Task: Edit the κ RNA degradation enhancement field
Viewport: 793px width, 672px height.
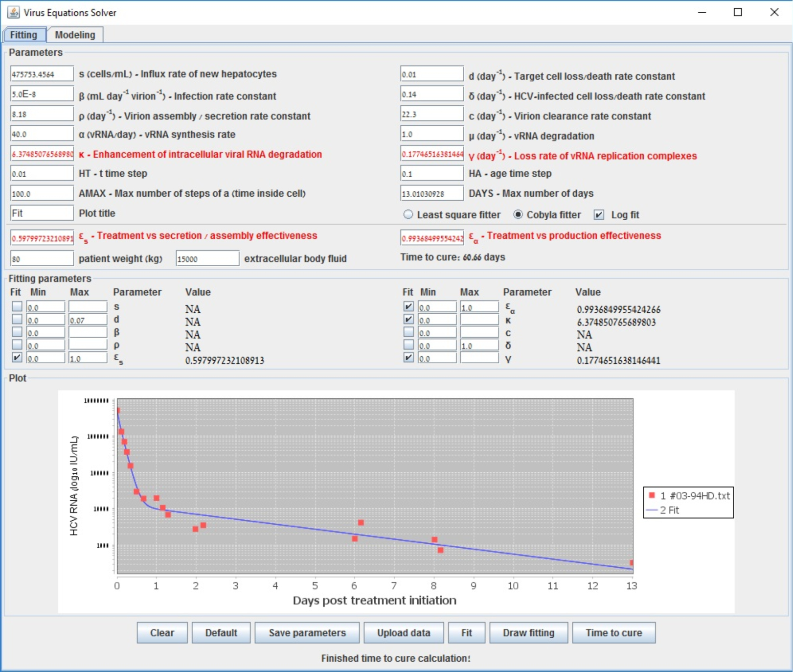Action: 42,154
